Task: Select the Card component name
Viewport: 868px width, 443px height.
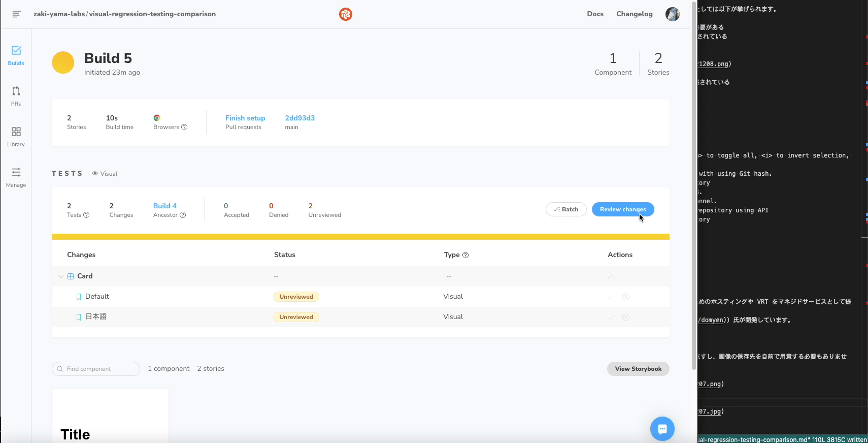Action: pyautogui.click(x=85, y=276)
